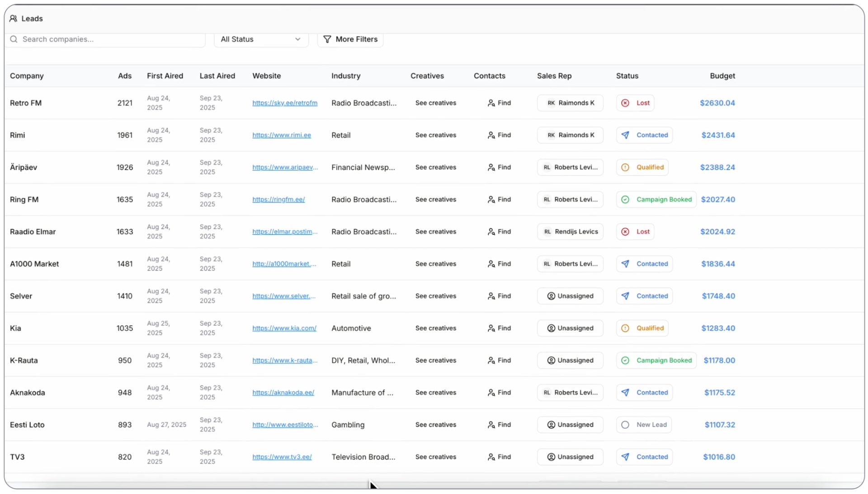Click the Qualified status icon for Äripäev

pyautogui.click(x=625, y=167)
